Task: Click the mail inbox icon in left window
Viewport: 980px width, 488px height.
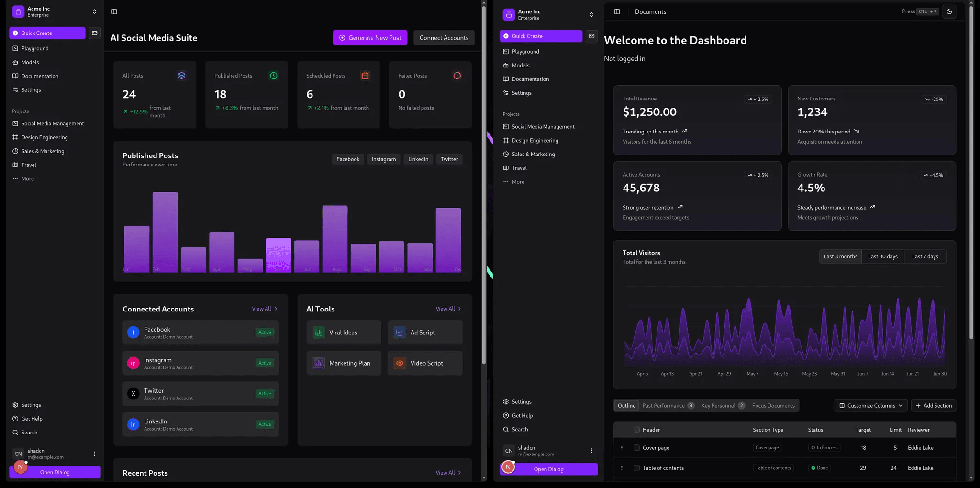Action: point(95,33)
